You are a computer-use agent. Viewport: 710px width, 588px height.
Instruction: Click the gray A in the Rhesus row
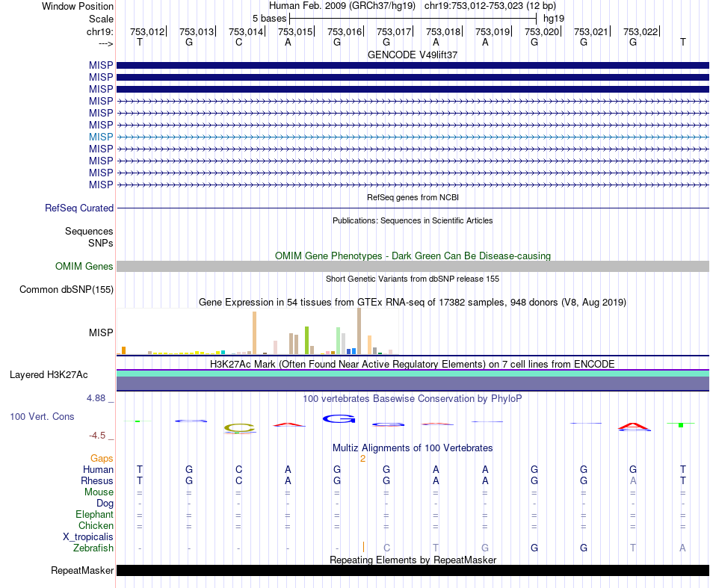point(633,480)
